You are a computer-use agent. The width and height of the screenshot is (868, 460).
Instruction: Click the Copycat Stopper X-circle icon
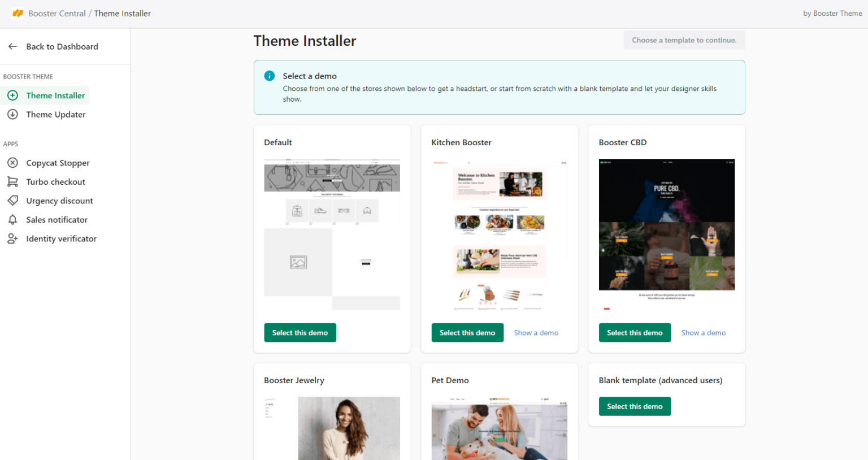point(12,163)
